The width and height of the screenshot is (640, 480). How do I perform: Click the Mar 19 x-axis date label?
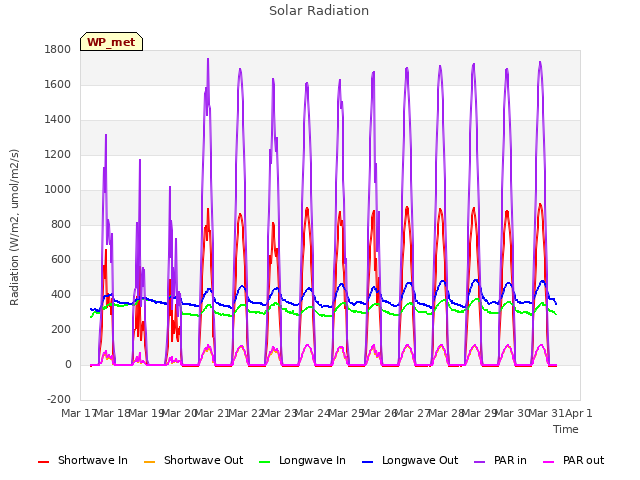(147, 413)
